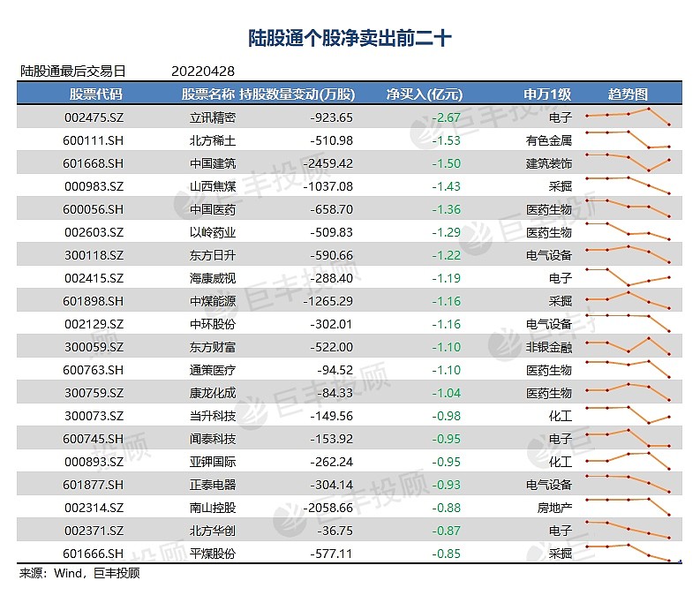700x603 pixels.
Task: Select stock code 600763.SH
Action: point(93,370)
